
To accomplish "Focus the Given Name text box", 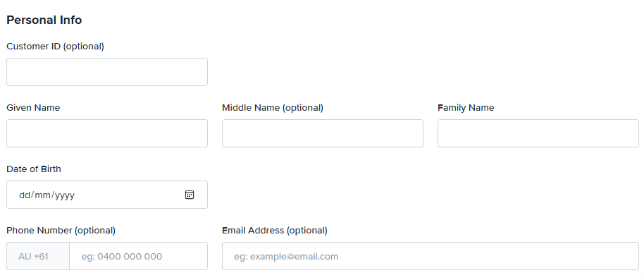I will coord(107,133).
